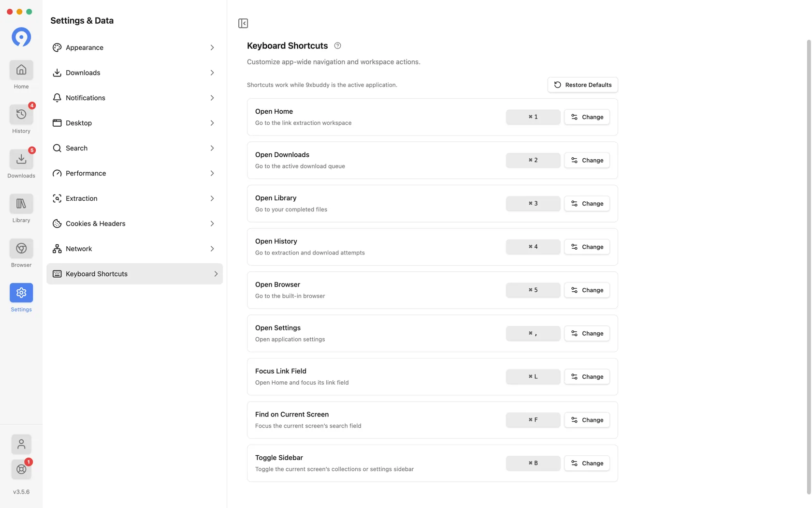Expand the Cookies & Headers chevron

(212, 224)
